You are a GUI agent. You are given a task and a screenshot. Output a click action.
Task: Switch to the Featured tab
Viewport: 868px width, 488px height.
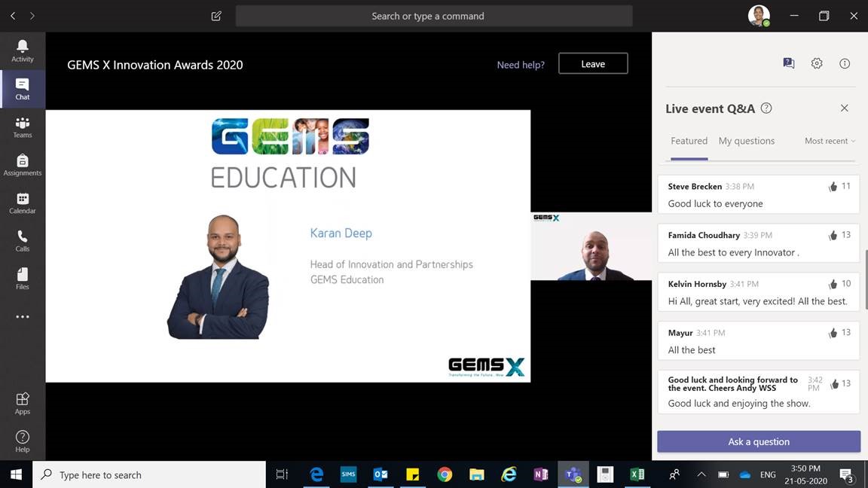tap(689, 141)
